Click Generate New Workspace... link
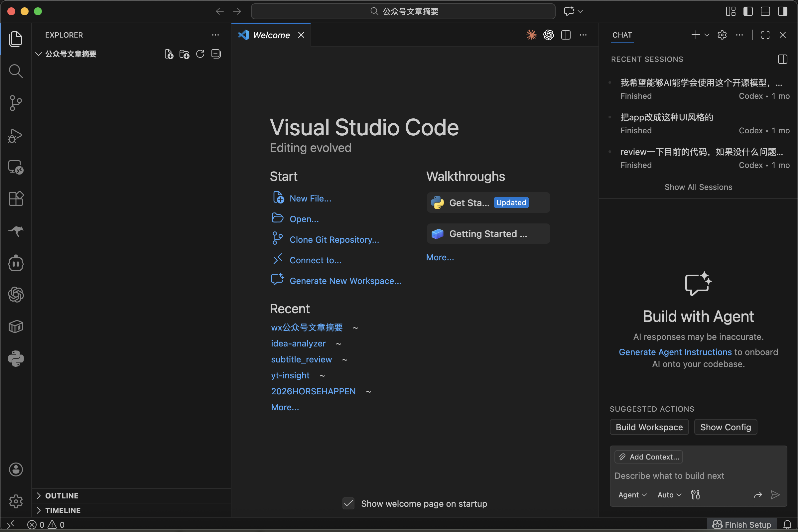 [x=345, y=281]
